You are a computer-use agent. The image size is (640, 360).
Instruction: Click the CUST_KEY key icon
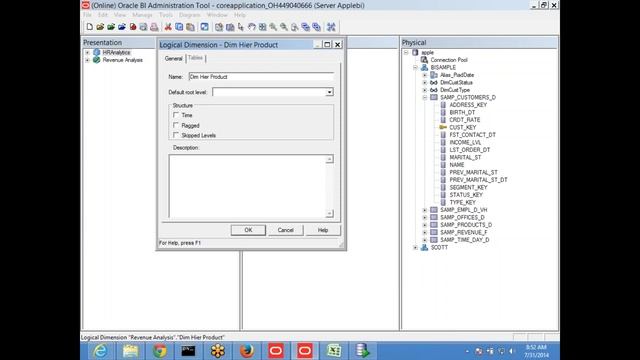(443, 127)
